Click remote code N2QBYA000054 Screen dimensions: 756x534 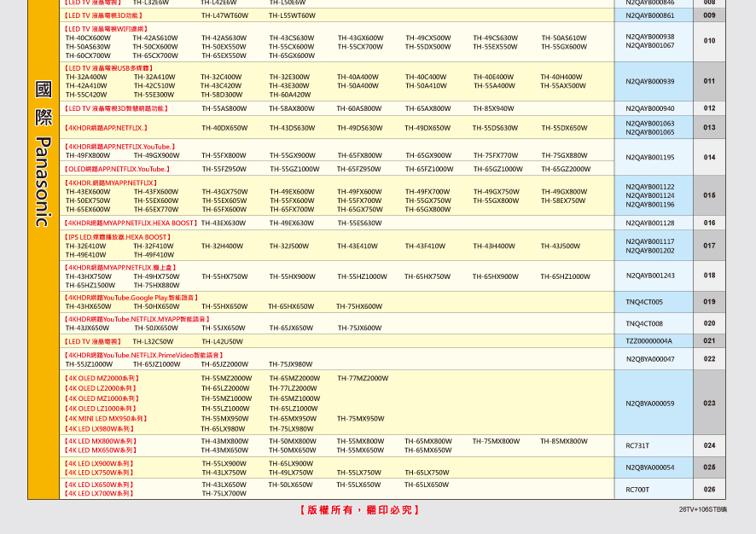coord(650,467)
